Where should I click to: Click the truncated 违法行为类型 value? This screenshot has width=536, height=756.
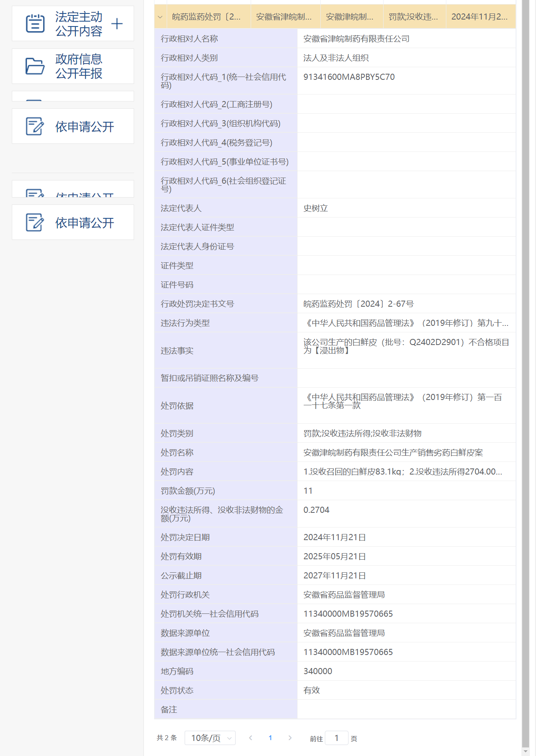406,323
